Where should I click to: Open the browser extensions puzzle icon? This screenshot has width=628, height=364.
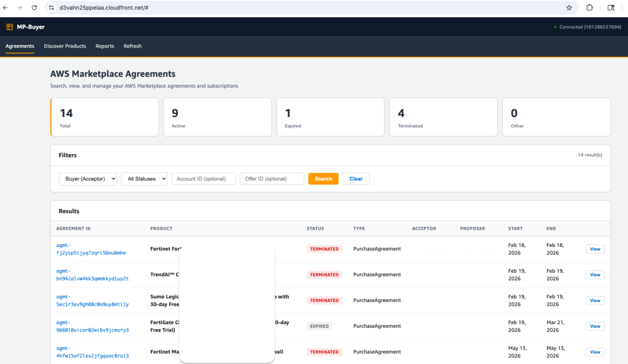[x=589, y=7]
